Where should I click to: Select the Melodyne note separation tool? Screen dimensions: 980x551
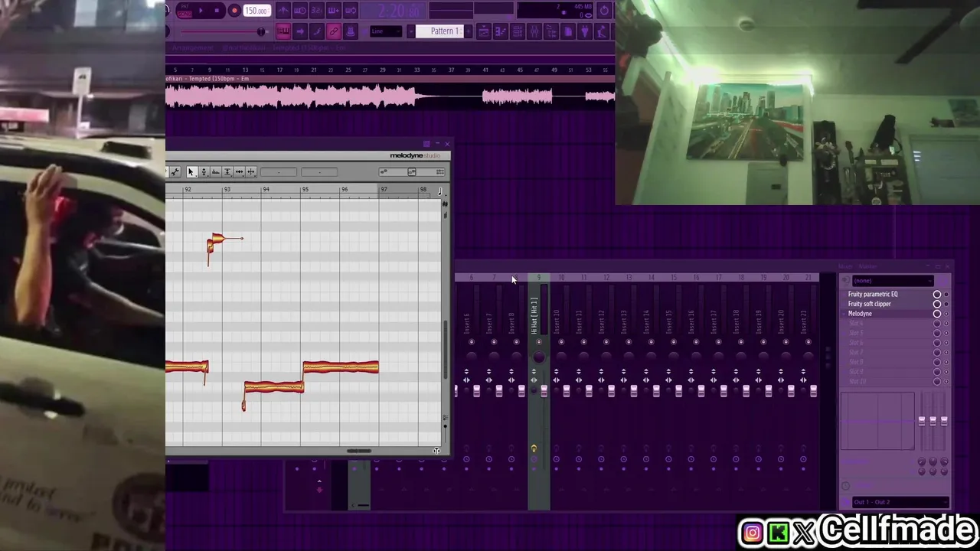(251, 171)
